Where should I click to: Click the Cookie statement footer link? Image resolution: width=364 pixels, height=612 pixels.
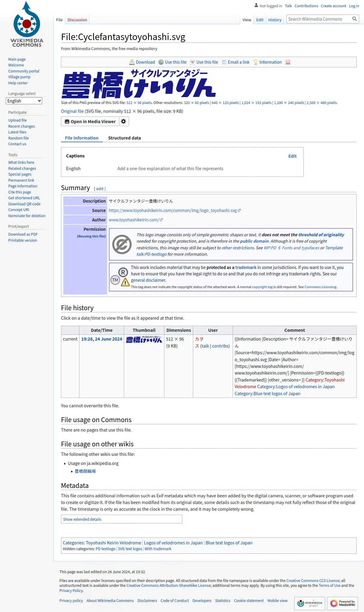249,601
